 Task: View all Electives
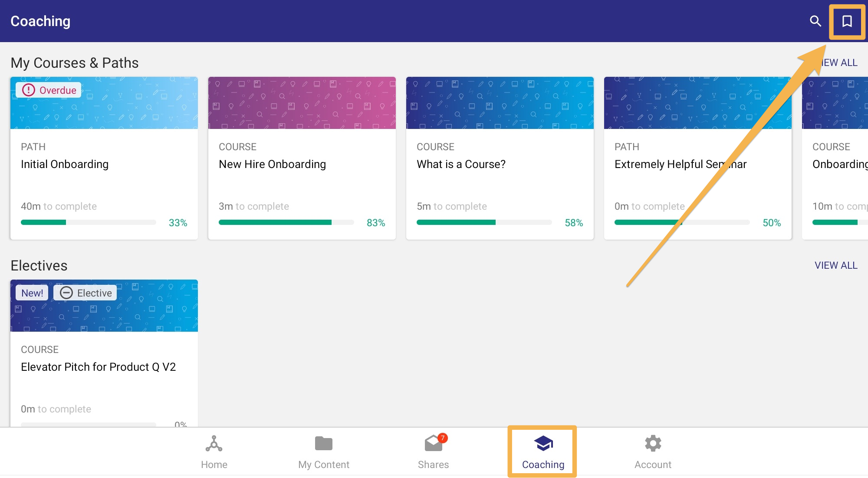click(836, 265)
